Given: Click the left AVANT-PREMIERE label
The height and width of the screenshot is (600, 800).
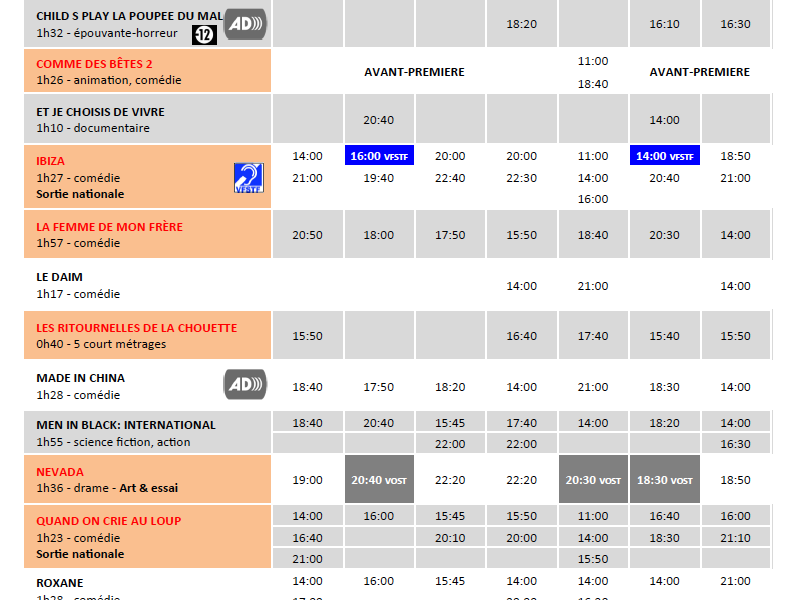Looking at the screenshot, I should (x=414, y=72).
